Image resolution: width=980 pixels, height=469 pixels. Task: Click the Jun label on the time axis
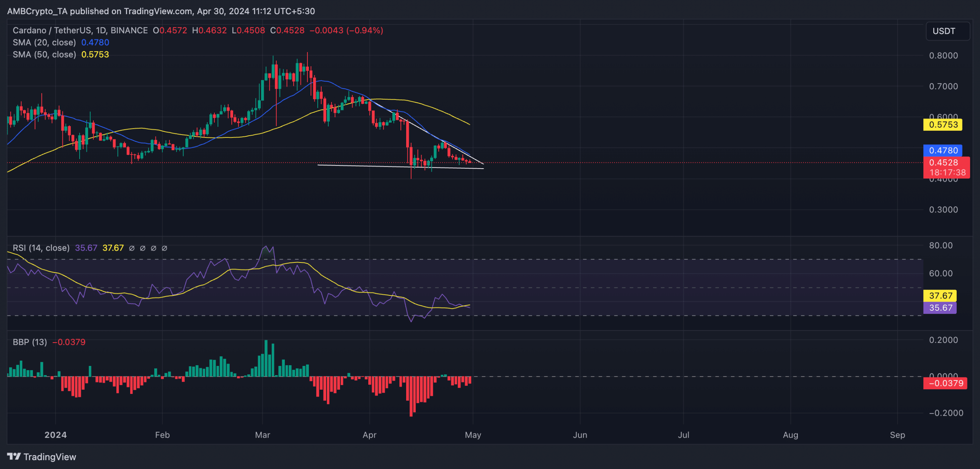pos(580,435)
